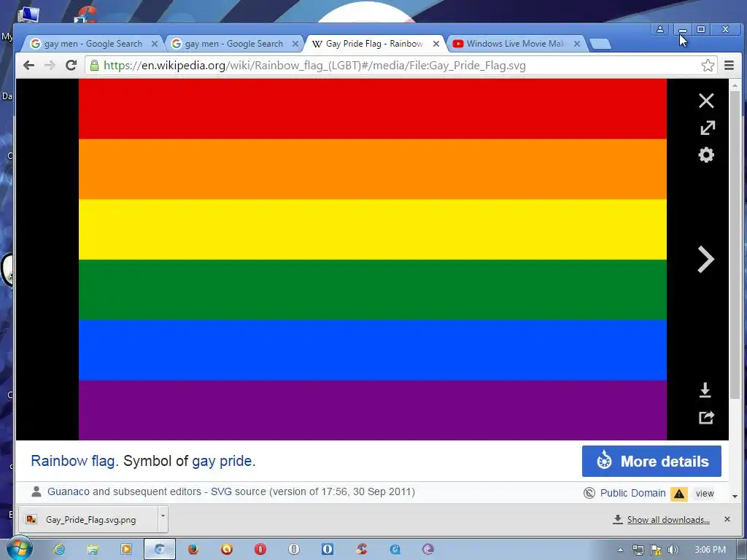Reload the current page
This screenshot has height=560, width=747.
[x=71, y=65]
